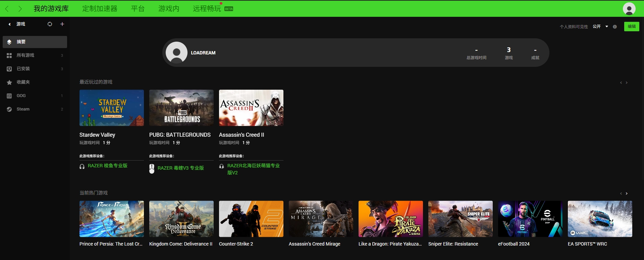Open the EA SPORTS WRC thumbnail
The height and width of the screenshot is (260, 644).
point(600,219)
